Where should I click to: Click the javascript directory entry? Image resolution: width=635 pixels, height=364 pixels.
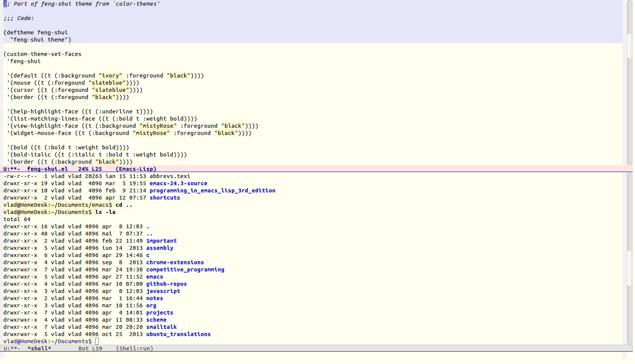coord(163,291)
